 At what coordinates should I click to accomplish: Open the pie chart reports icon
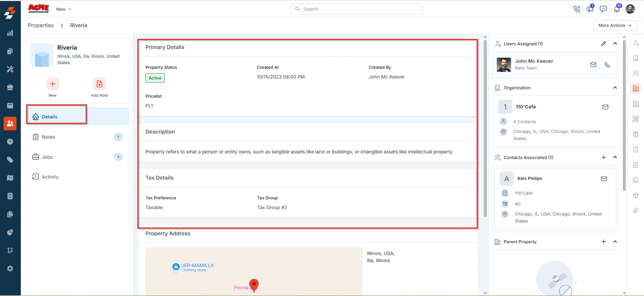[x=10, y=232]
